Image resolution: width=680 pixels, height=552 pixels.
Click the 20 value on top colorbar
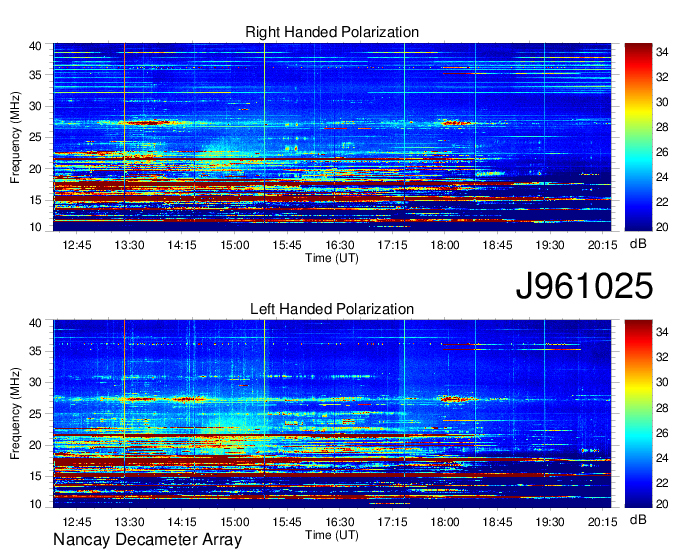point(662,227)
